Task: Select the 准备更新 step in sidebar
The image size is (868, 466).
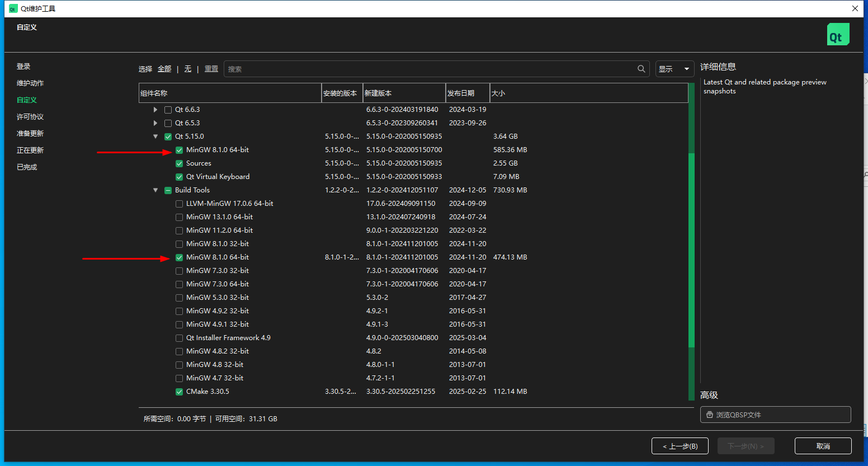Action: pyautogui.click(x=30, y=133)
